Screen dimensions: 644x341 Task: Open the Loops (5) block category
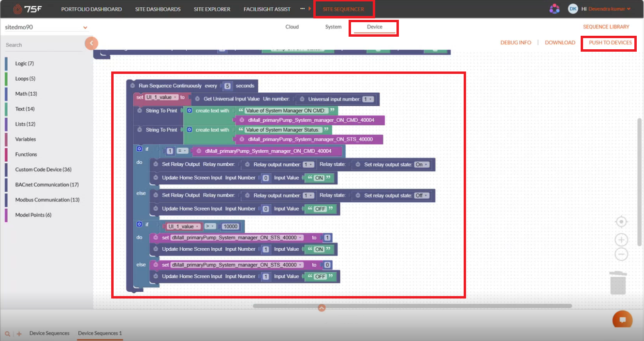click(x=25, y=79)
